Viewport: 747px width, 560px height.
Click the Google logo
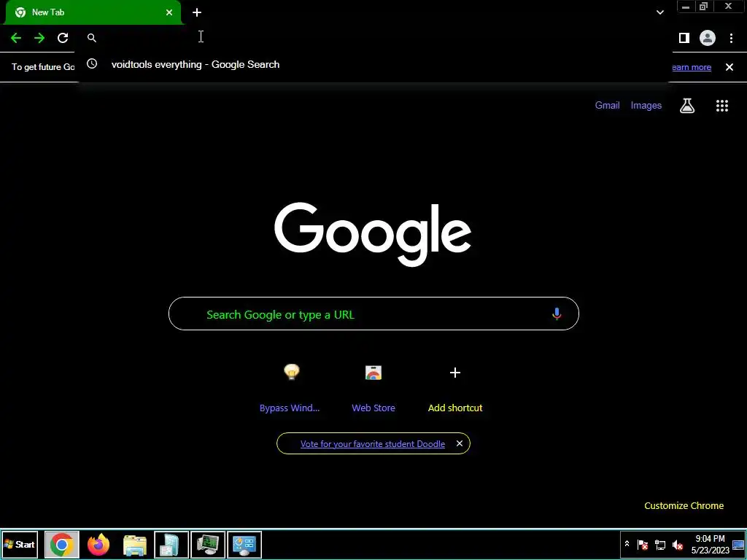[x=373, y=234]
